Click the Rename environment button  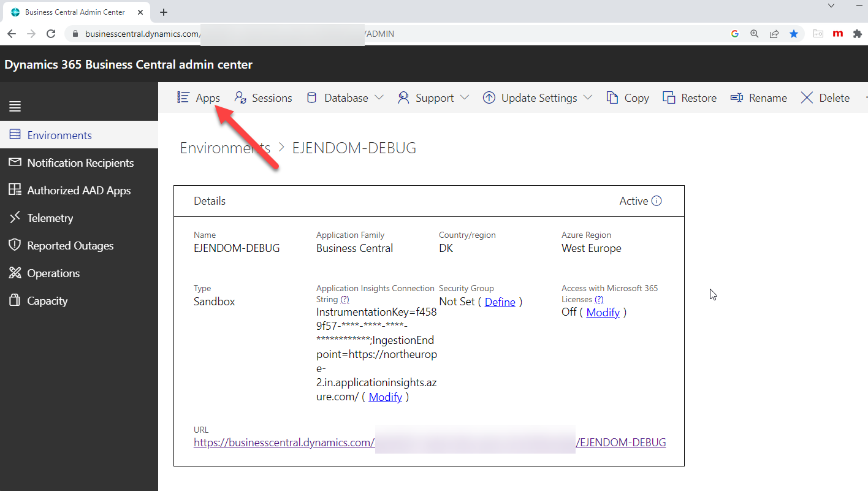coord(759,97)
